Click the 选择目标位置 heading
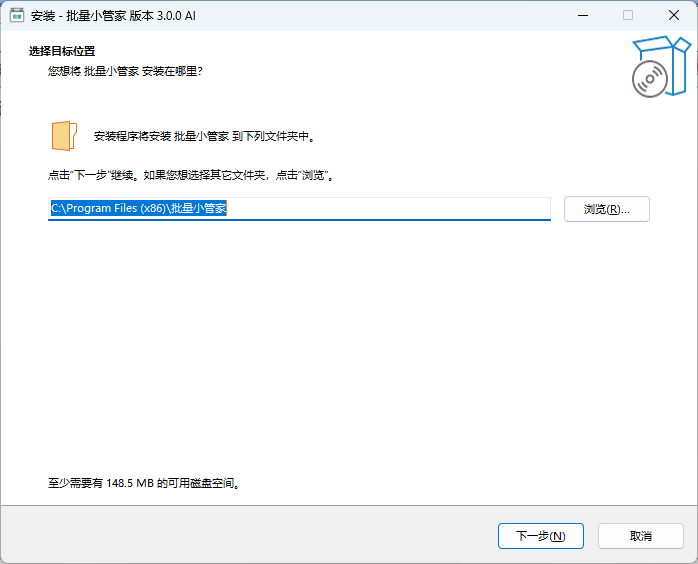This screenshot has height=564, width=698. tap(68, 51)
